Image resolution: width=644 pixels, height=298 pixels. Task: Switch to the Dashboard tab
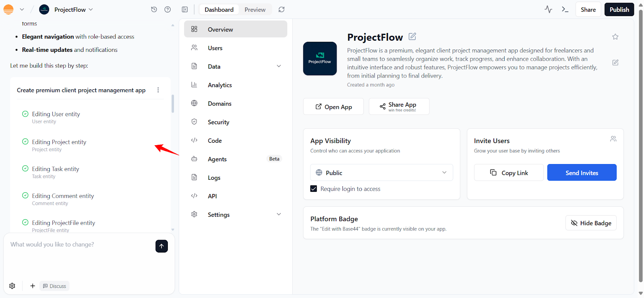(219, 10)
